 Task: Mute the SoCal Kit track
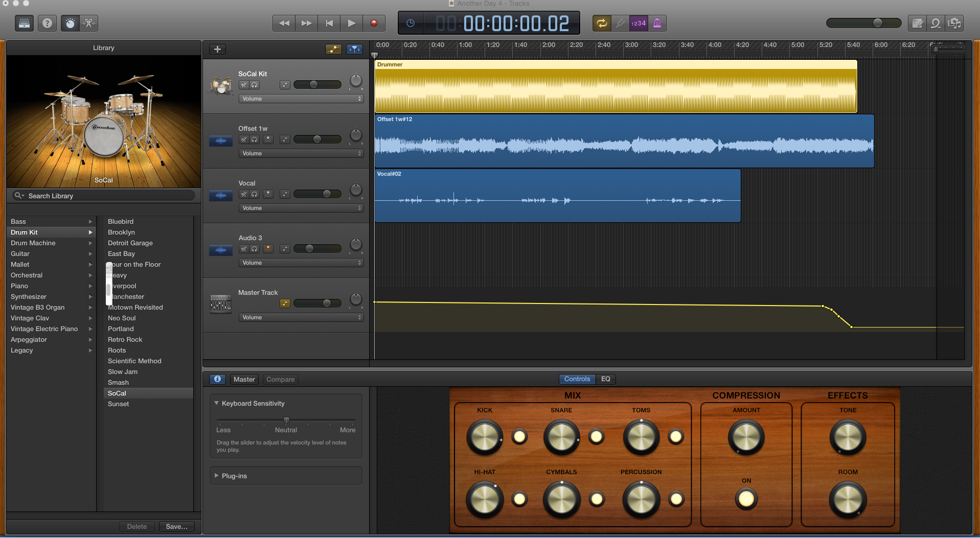pyautogui.click(x=244, y=85)
